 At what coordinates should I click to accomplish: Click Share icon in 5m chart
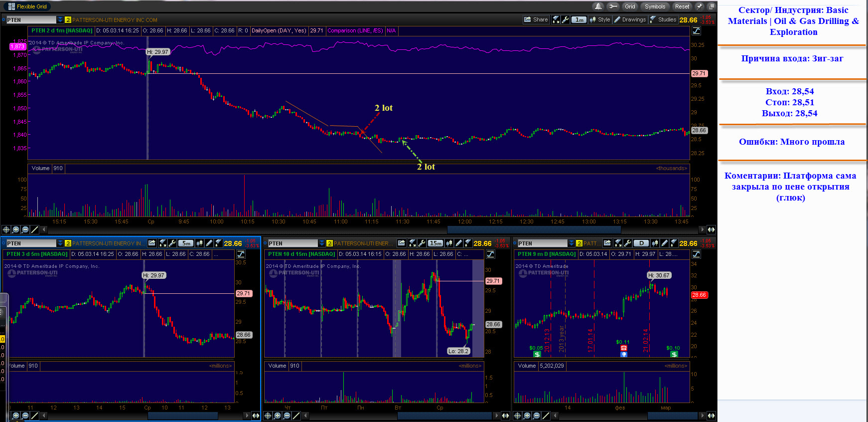[152, 243]
